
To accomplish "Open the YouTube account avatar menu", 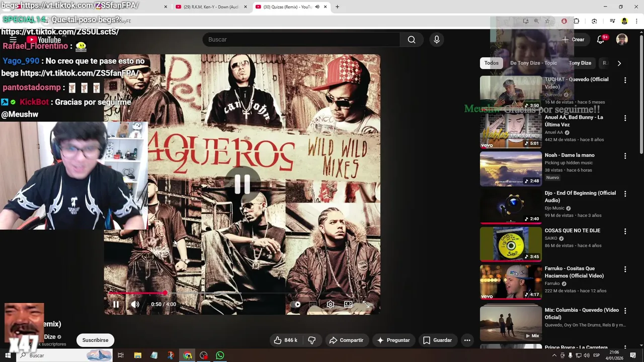I will [x=622, y=40].
